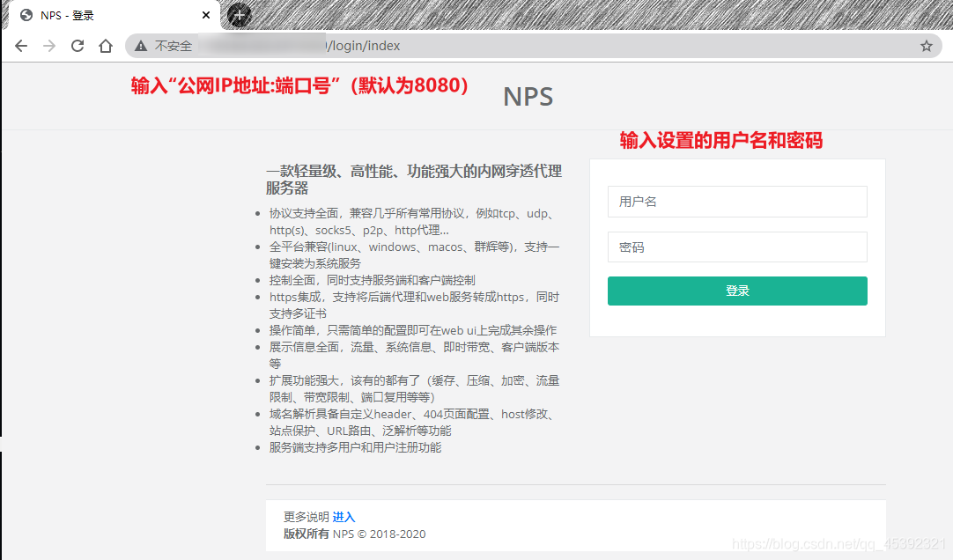
Task: Focus the address bar showing /login/index
Action: coord(533,46)
